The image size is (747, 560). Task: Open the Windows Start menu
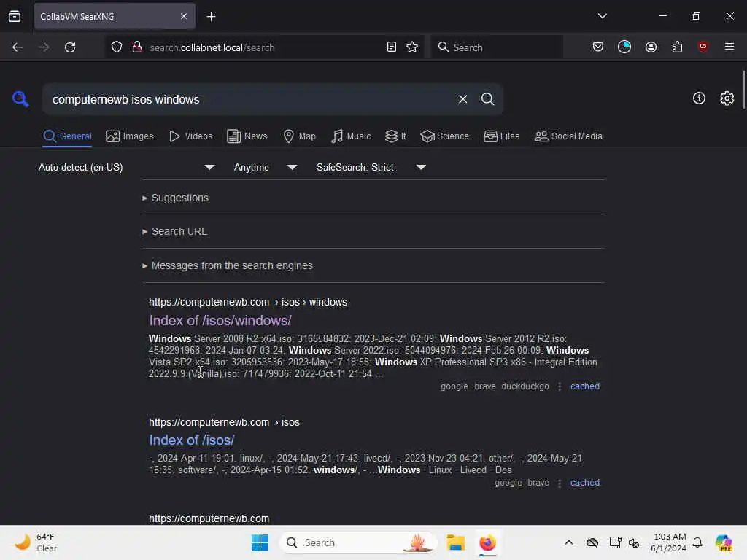click(260, 542)
